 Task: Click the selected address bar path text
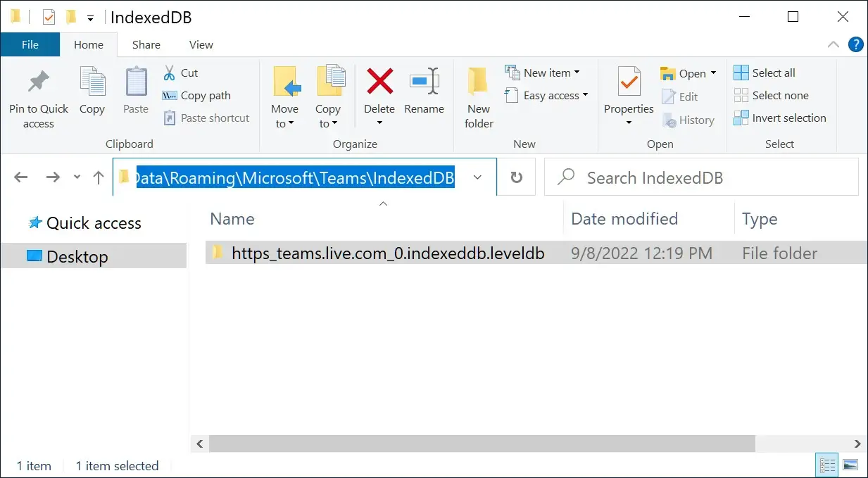point(295,177)
